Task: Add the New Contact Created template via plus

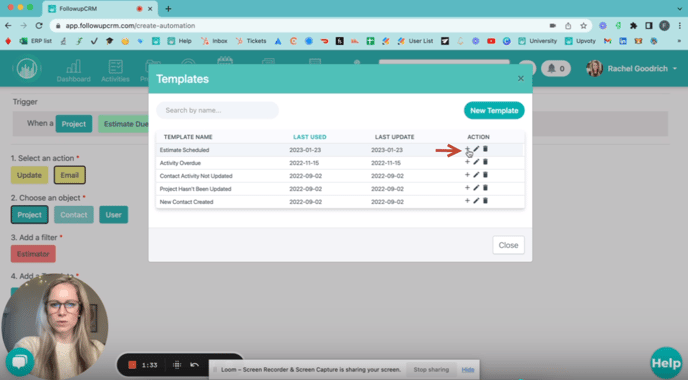Action: [467, 201]
